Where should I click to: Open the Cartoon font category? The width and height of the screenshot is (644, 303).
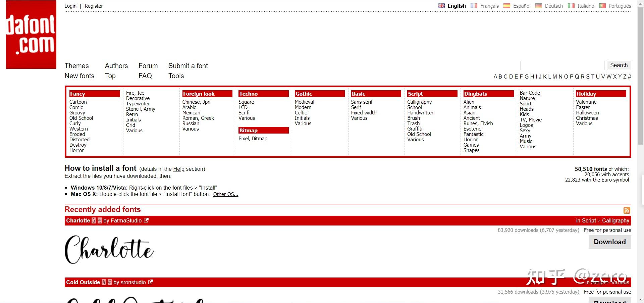pos(78,102)
